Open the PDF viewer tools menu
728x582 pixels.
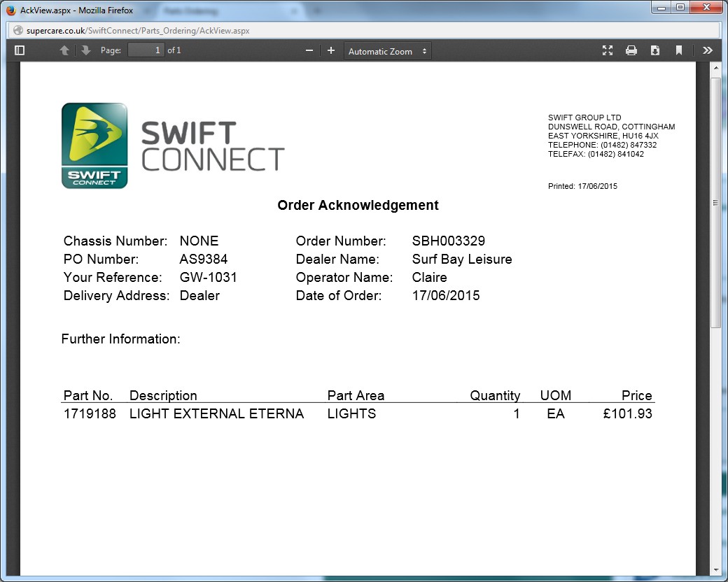(708, 50)
